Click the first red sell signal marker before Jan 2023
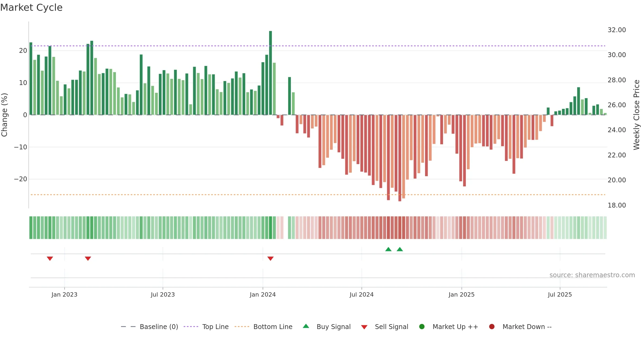 pos(50,258)
